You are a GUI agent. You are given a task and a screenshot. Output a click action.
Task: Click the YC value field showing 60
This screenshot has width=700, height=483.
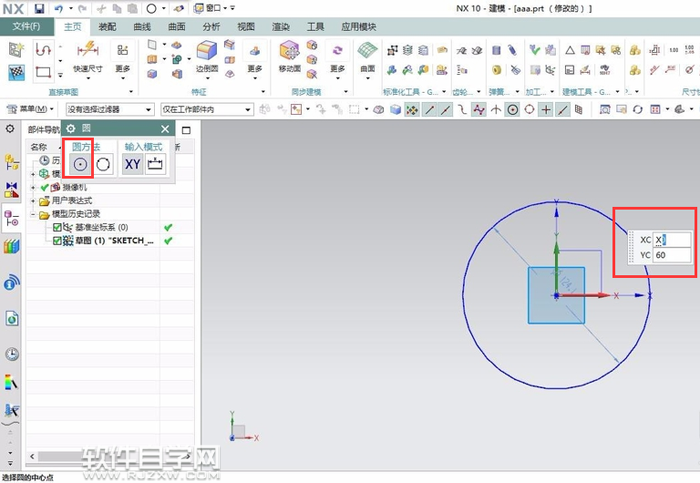pyautogui.click(x=672, y=255)
